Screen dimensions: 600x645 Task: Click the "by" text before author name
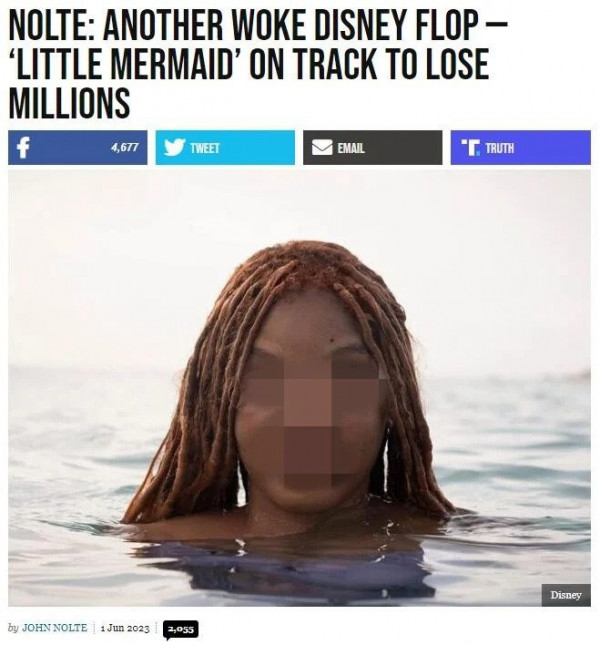[13, 628]
